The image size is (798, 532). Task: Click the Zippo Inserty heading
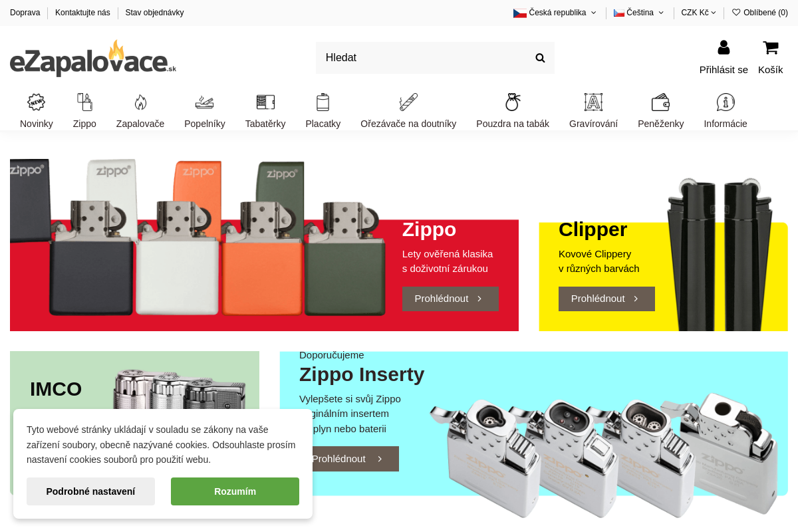tap(362, 374)
